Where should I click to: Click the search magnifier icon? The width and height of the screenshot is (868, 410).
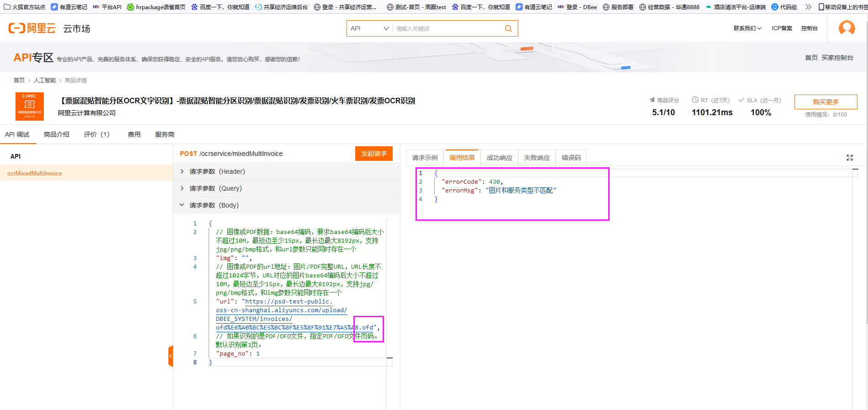pyautogui.click(x=508, y=28)
